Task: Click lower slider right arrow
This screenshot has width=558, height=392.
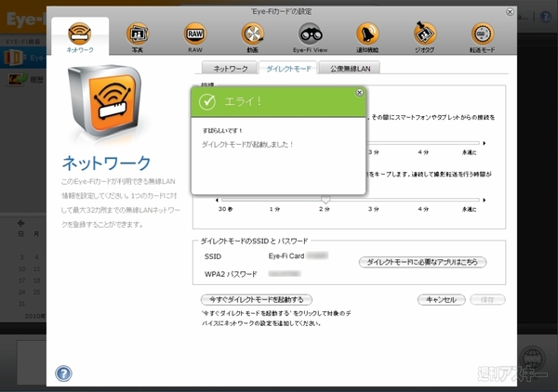Action: pyautogui.click(x=484, y=200)
